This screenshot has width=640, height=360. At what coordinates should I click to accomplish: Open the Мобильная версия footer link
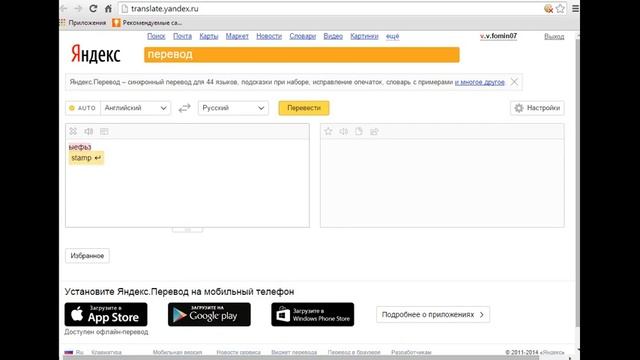177,352
